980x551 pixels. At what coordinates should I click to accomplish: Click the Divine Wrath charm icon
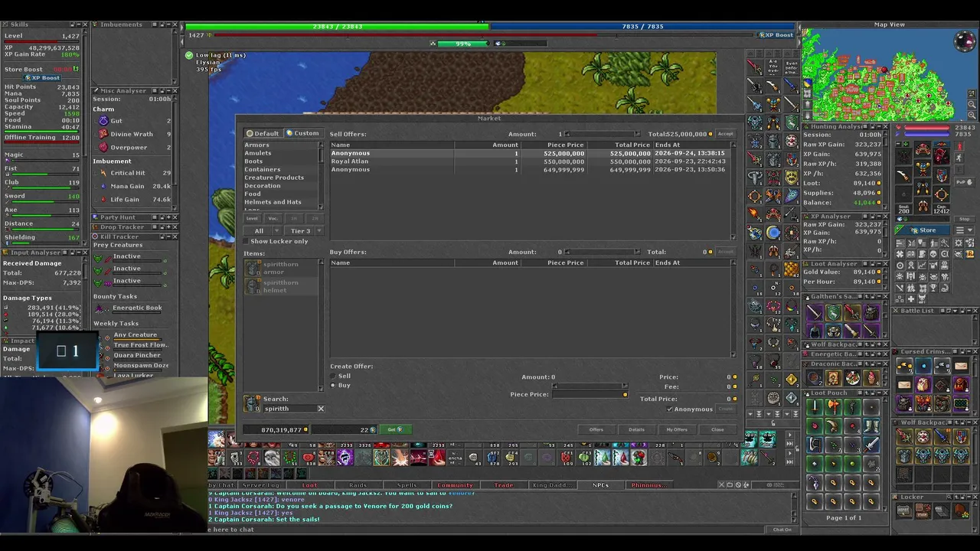(x=103, y=134)
